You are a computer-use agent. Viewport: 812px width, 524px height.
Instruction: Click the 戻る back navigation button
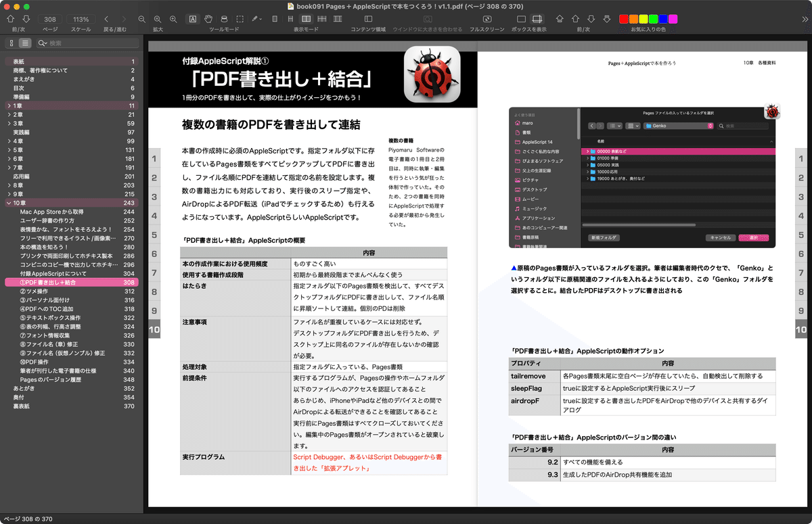tap(106, 19)
